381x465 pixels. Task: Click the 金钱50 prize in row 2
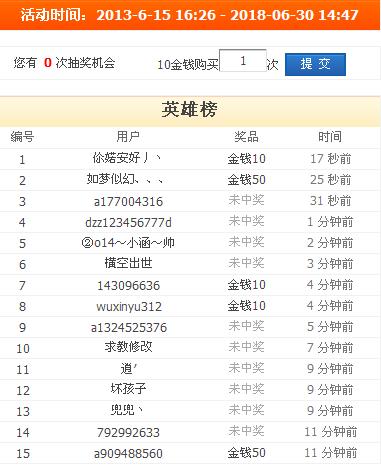click(x=247, y=180)
